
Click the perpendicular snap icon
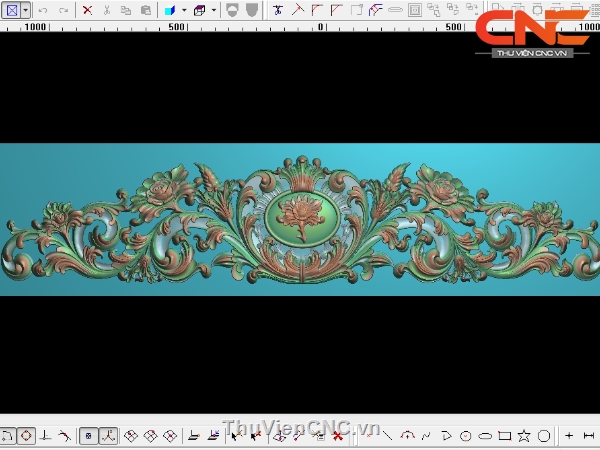[45, 436]
